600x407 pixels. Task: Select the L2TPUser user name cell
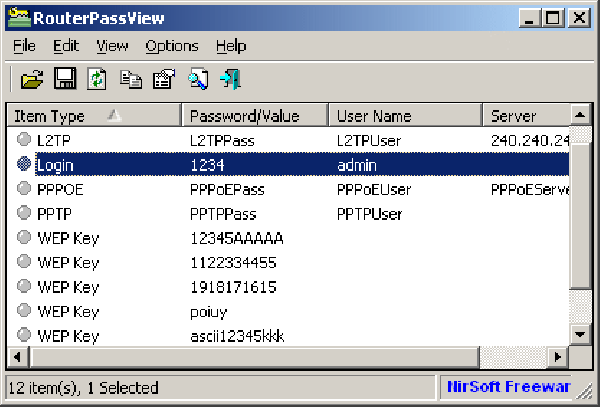[369, 140]
